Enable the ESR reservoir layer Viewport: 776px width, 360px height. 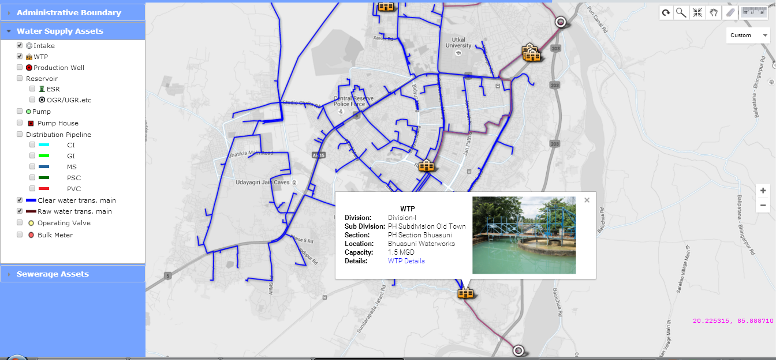(x=32, y=89)
